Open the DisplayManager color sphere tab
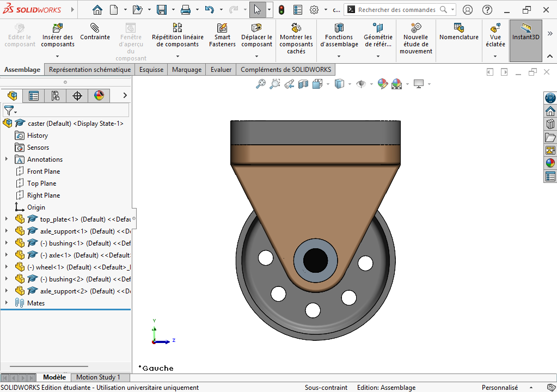The height and width of the screenshot is (392, 557). click(x=99, y=95)
